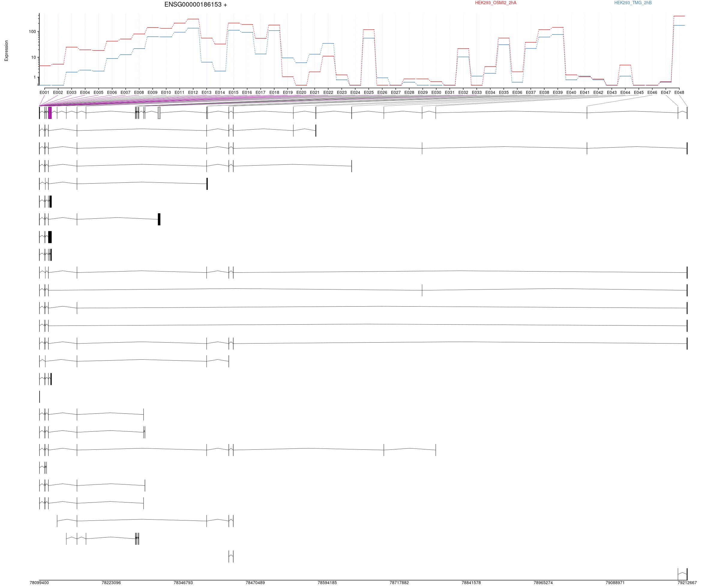Screen dimensions: 720x588
Task: Click the Expression y-axis label
Action: (6, 51)
